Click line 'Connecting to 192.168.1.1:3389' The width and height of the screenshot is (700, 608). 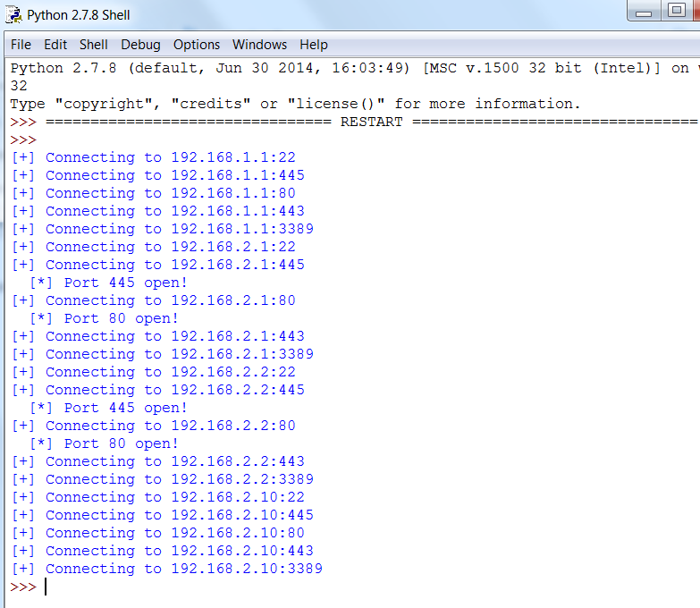tap(163, 229)
